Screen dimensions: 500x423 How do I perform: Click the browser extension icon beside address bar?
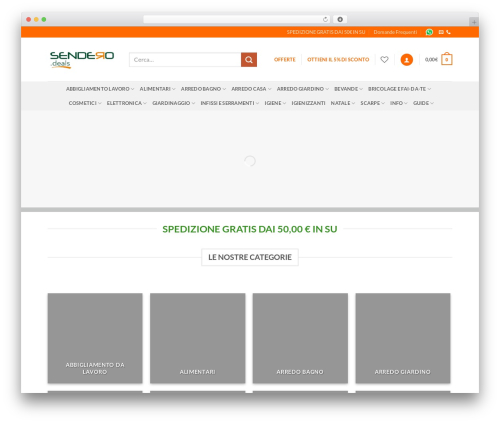coord(340,19)
